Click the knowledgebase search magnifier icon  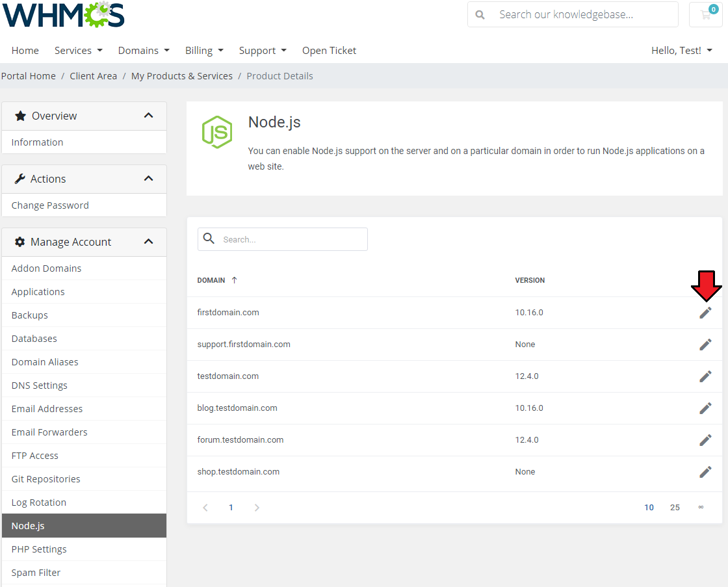point(480,15)
